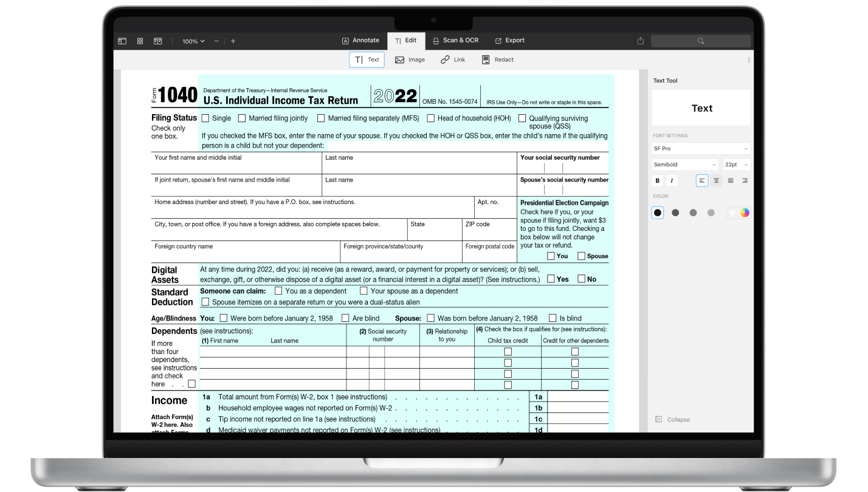Collapse the Text Tool side panel
The width and height of the screenshot is (868, 492).
point(672,419)
